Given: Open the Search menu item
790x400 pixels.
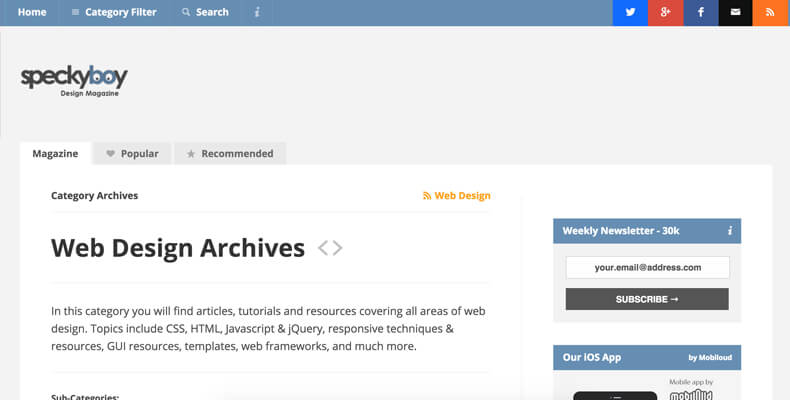Looking at the screenshot, I should [205, 12].
